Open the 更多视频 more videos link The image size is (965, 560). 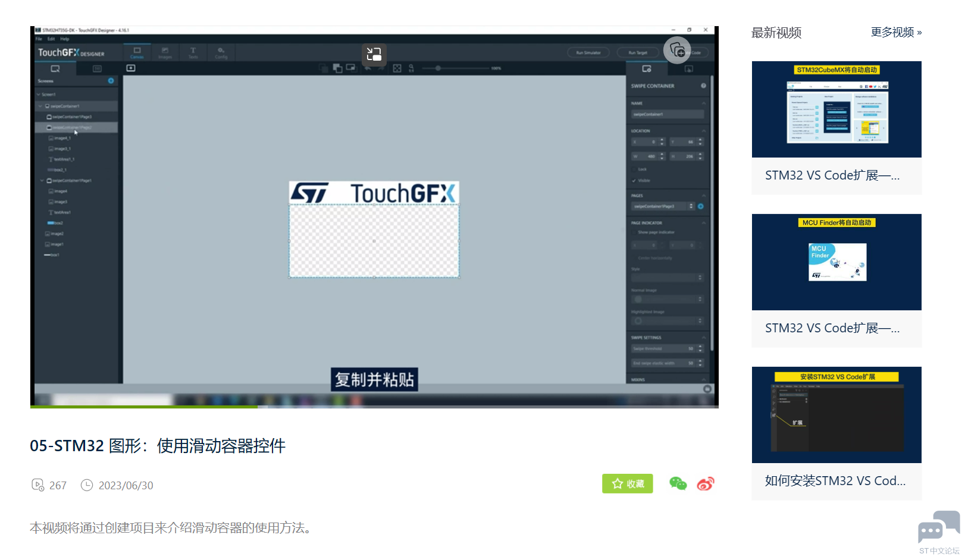click(897, 32)
